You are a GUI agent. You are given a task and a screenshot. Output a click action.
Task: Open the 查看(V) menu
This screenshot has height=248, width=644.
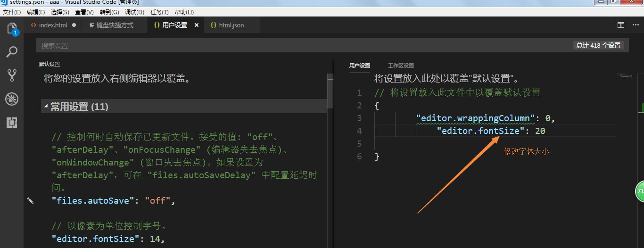pyautogui.click(x=84, y=12)
